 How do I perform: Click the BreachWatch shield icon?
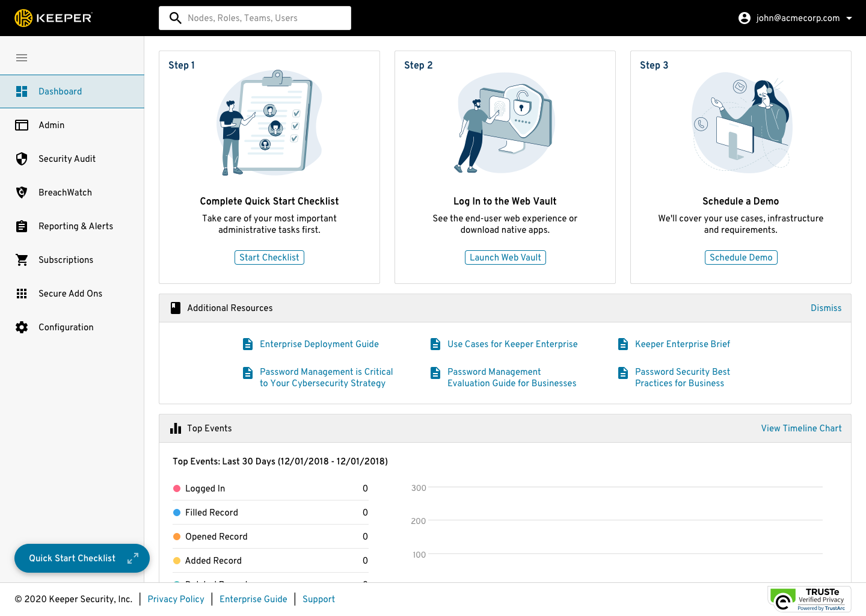coord(22,192)
